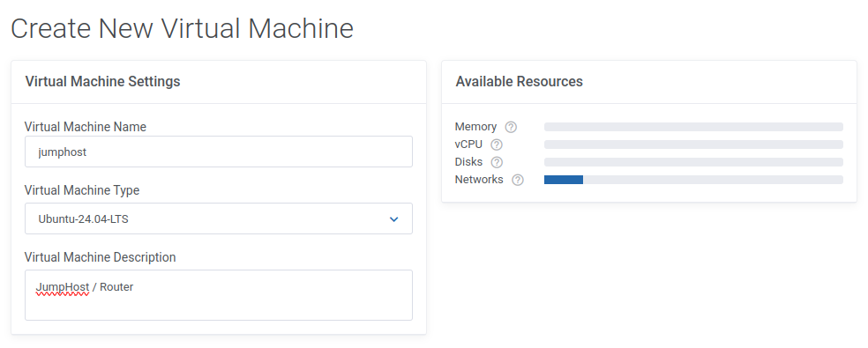Click the underlined JumpHost word in description
Screen dimensions: 868x348
tap(63, 287)
